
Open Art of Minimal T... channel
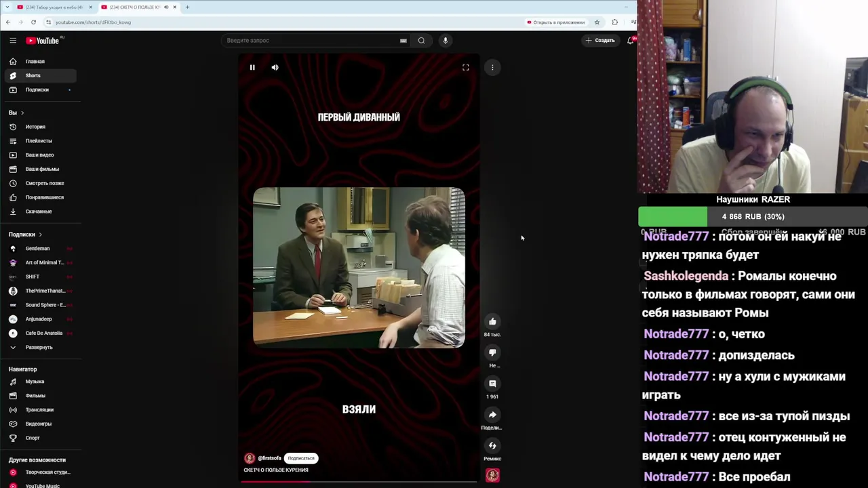[x=41, y=262]
